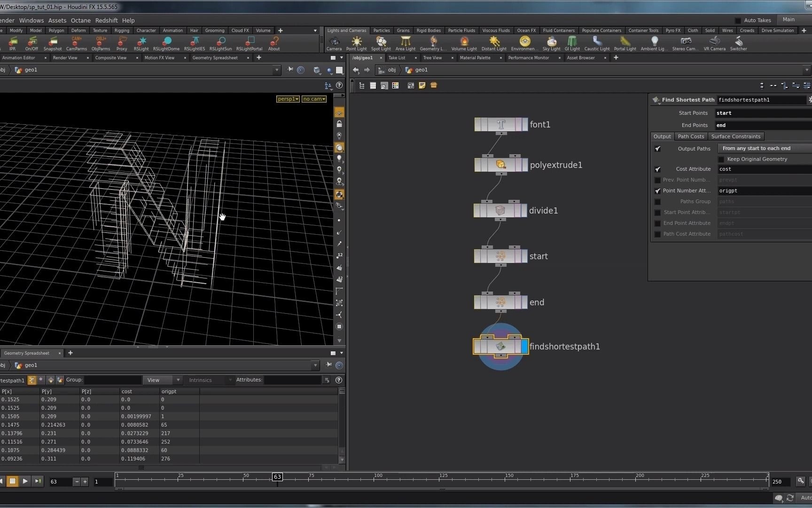Click the VR Camera shelf tool

[x=714, y=43]
